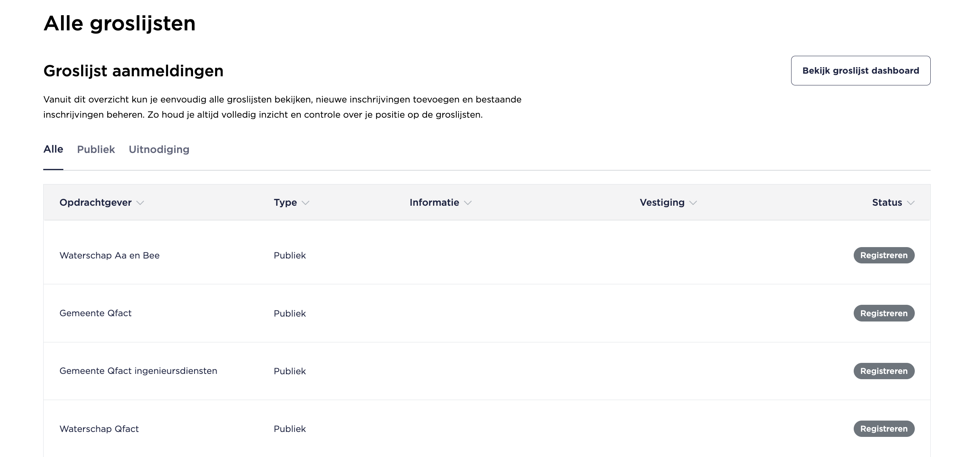The image size is (980, 457).
Task: Click the Waterschap Qfact row name
Action: click(x=99, y=429)
